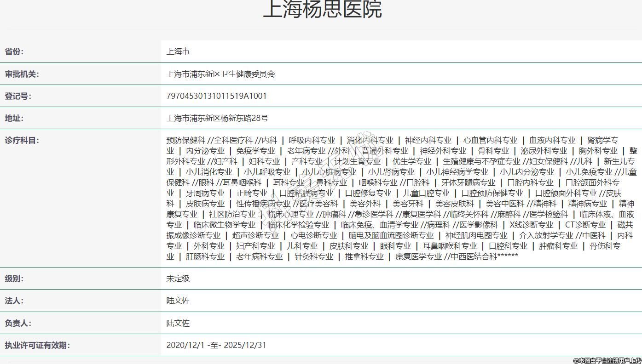Click the name 陆文佐 in 负责人 row

pos(178,324)
